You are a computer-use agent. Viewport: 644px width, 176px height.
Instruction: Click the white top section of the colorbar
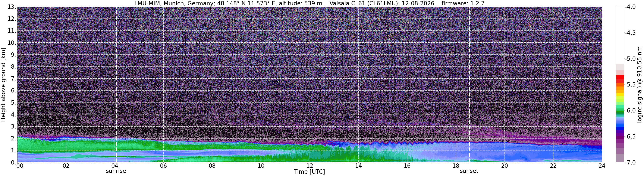[620, 35]
